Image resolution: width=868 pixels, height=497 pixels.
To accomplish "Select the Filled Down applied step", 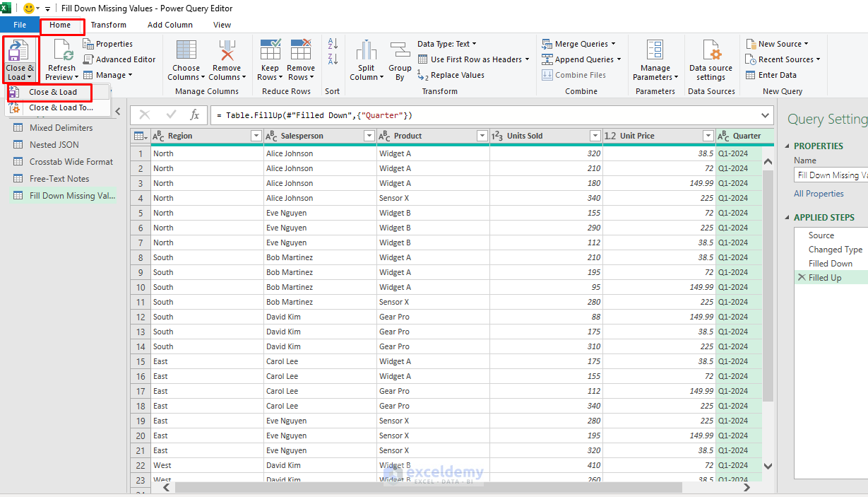I will (x=831, y=264).
